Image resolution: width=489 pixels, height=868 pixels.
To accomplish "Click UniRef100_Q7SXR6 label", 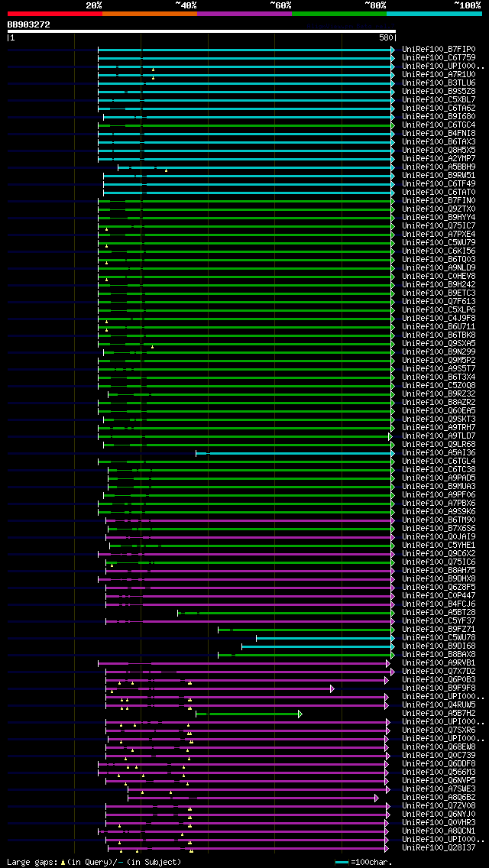I will click(x=439, y=730).
